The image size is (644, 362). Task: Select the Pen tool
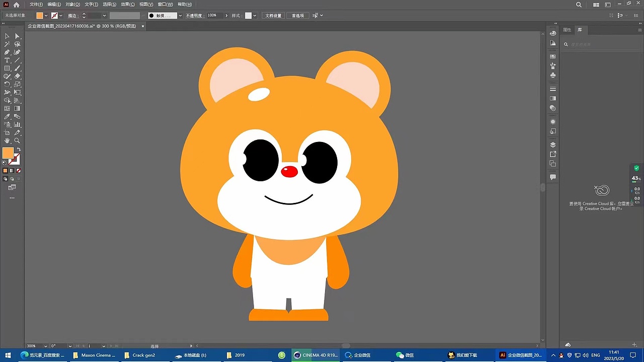(x=7, y=52)
